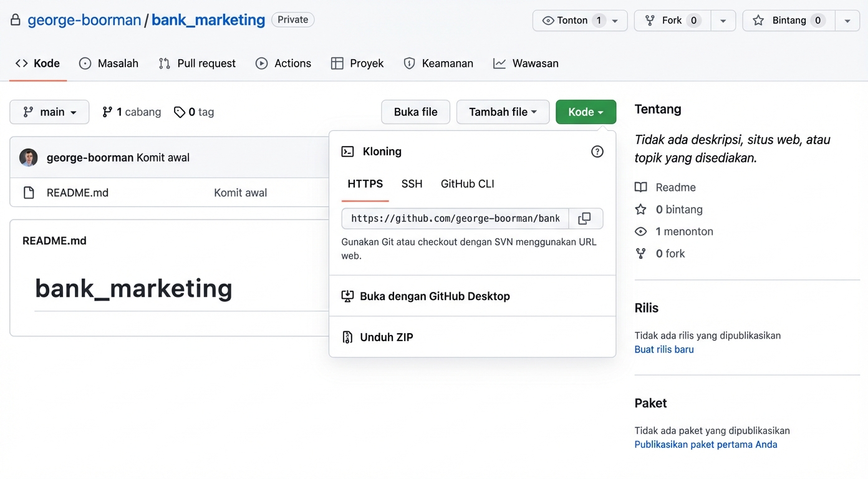Select the HTTPS clone tab
Screen dimensions: 868x479
(365, 184)
